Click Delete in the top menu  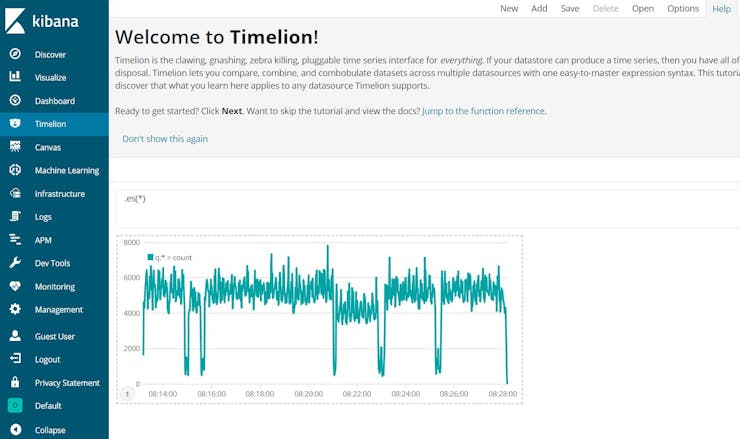click(x=605, y=8)
